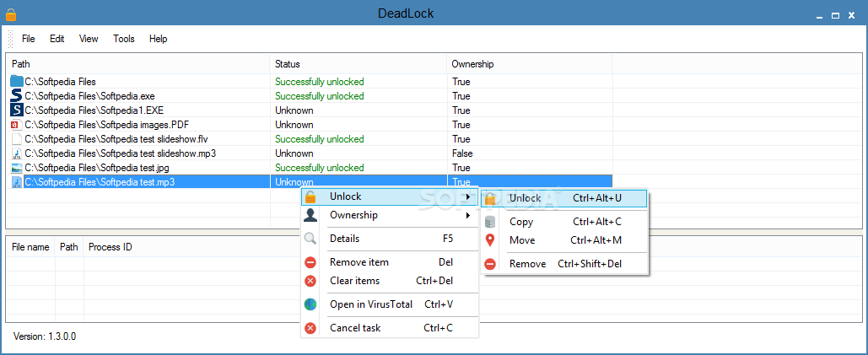The width and height of the screenshot is (868, 355).
Task: Click the Version: 1.3.0.0 status text
Action: coord(44,336)
